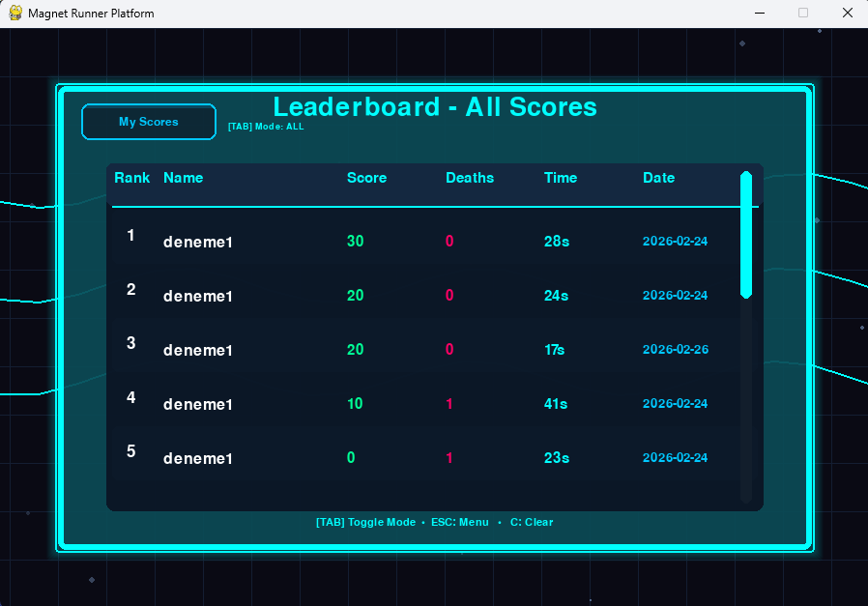868x606 pixels.
Task: Click the C: Clear hint at the bottom
Action: tap(532, 523)
